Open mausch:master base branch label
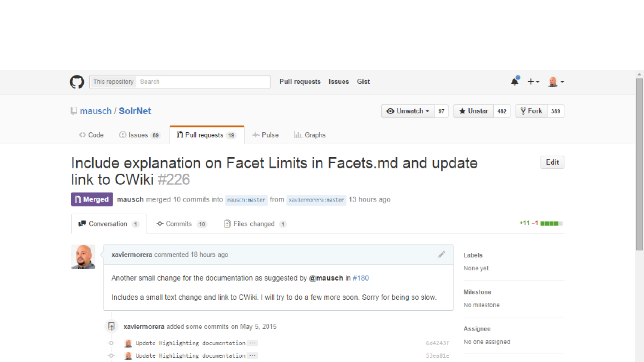644x362 pixels. pyautogui.click(x=246, y=200)
